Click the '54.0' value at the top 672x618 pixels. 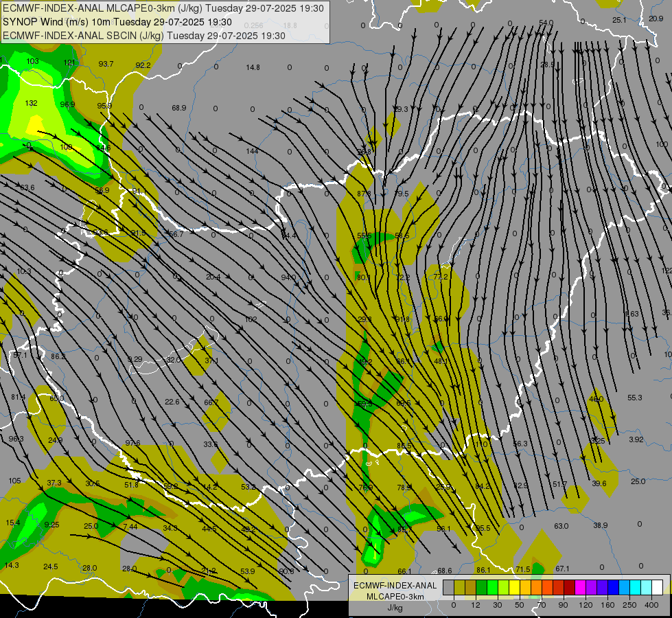(x=546, y=23)
